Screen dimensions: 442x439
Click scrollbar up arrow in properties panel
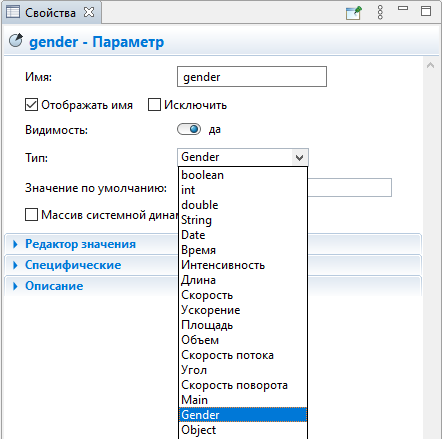tap(430, 65)
